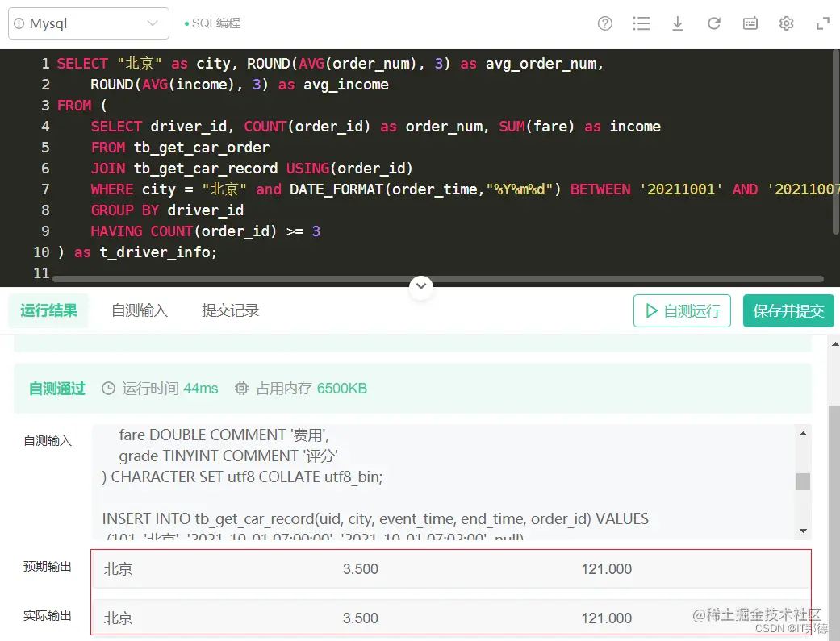Switch to 自测输入 tab
Image resolution: width=840 pixels, height=641 pixels.
pos(140,310)
